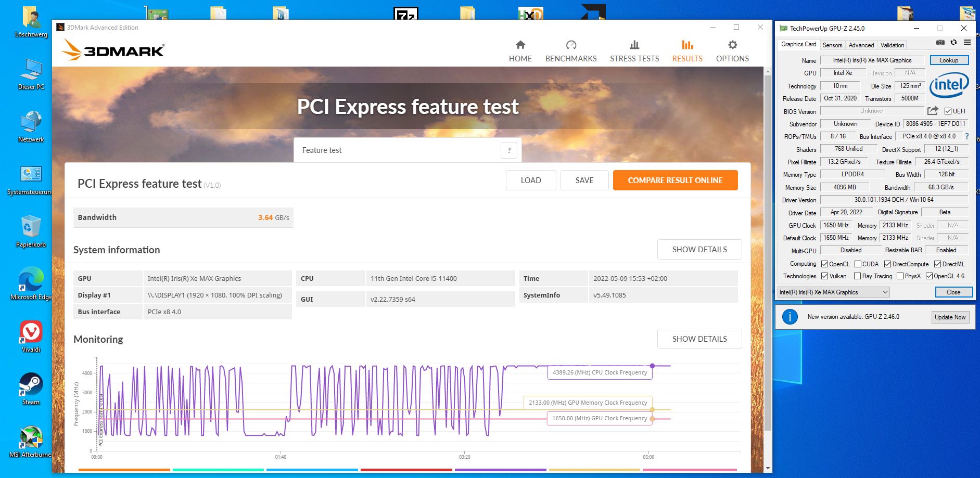
Task: Toggle CUDA checkbox in GPU-Z
Action: pos(858,264)
